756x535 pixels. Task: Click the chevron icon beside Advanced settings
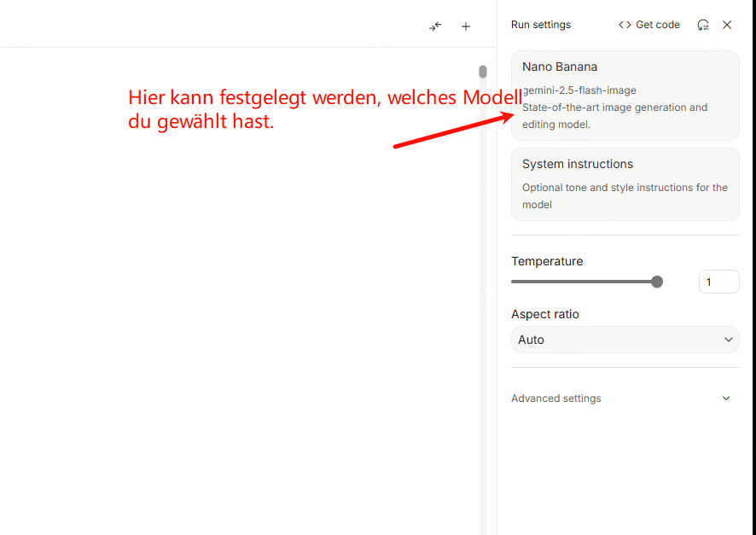coord(726,398)
